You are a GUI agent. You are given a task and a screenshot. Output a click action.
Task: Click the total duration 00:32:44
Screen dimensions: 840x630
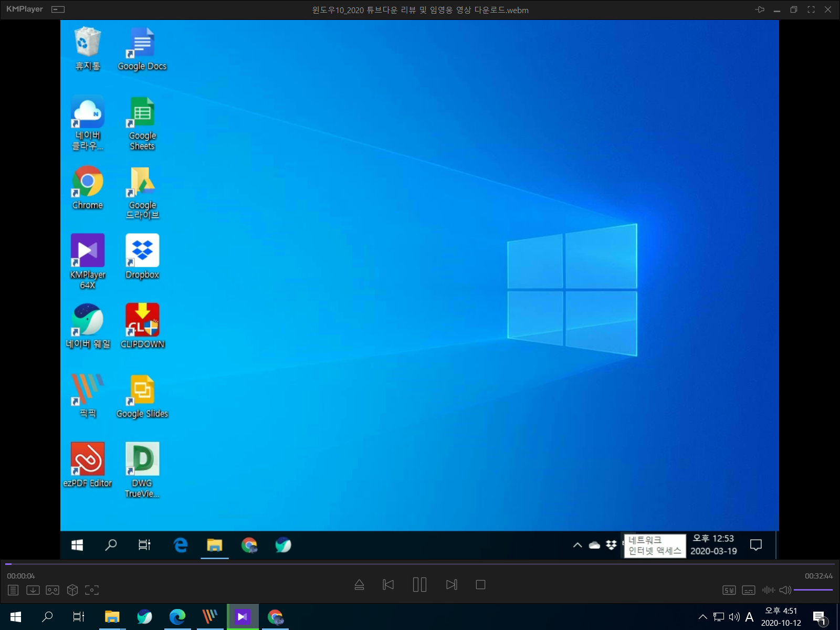tap(819, 576)
